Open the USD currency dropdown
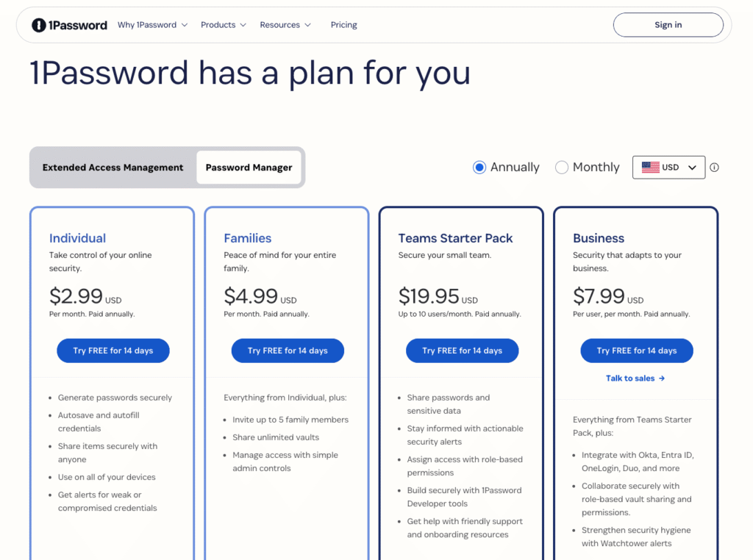Screen dimensions: 753x560 [668, 168]
